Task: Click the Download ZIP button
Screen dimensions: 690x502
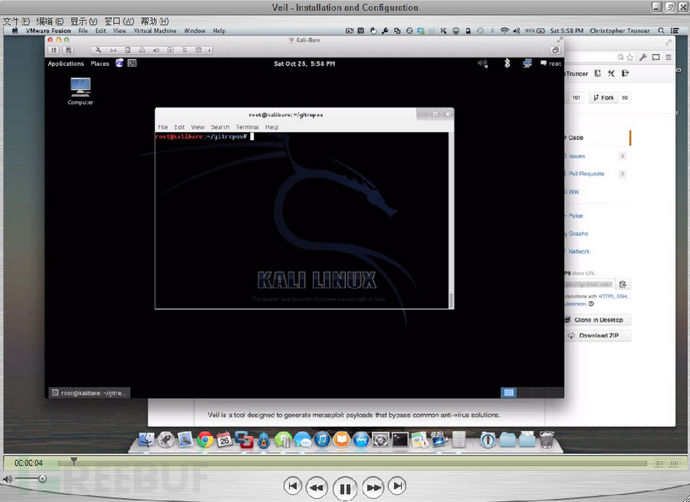Action: tap(598, 336)
